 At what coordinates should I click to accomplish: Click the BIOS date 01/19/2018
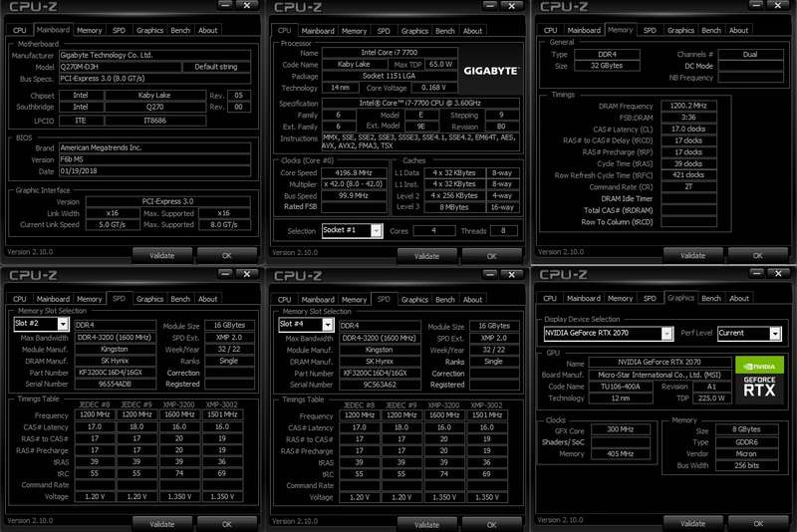coord(154,171)
